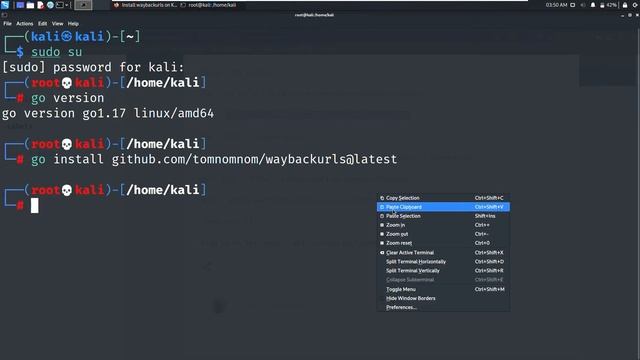Image resolution: width=640 pixels, height=360 pixels.
Task: Open the Help menu
Action: point(73,24)
